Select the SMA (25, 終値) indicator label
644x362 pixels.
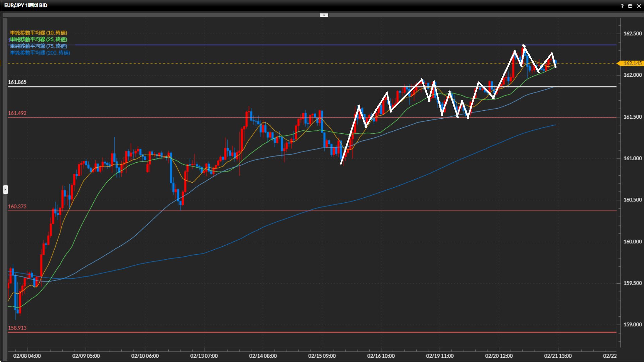[x=39, y=39]
